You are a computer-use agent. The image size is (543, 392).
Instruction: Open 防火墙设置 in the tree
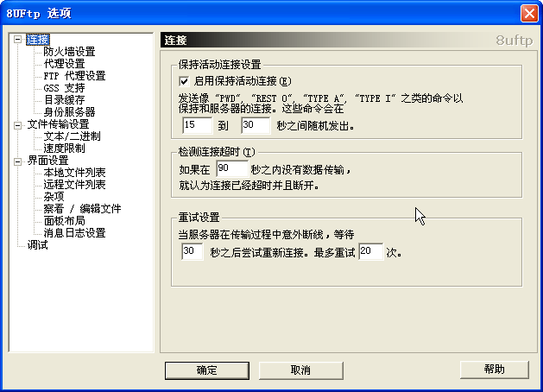tap(69, 52)
